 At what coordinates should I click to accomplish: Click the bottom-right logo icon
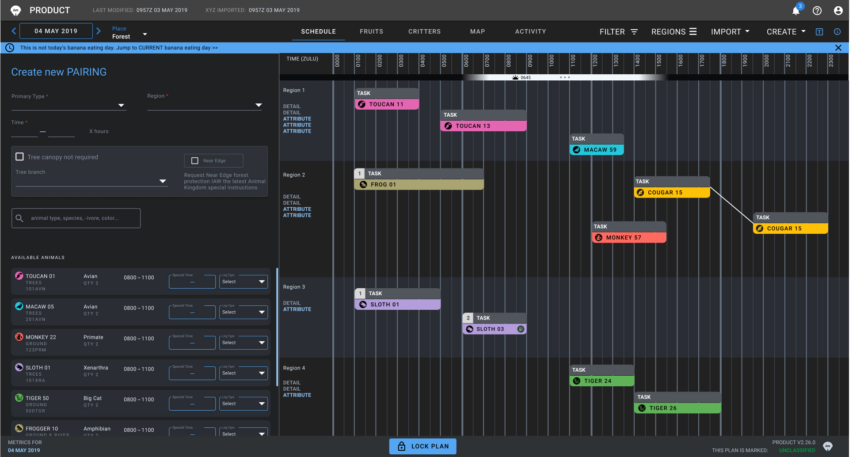click(x=828, y=446)
